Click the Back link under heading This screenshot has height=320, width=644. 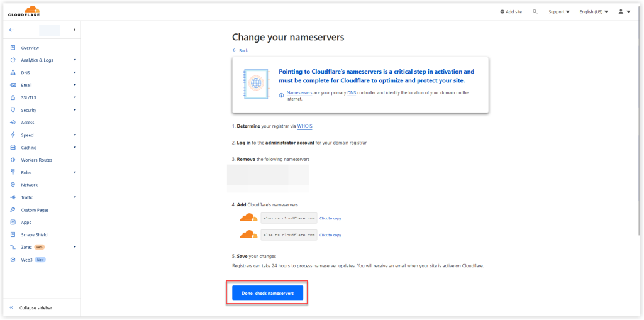coord(240,50)
